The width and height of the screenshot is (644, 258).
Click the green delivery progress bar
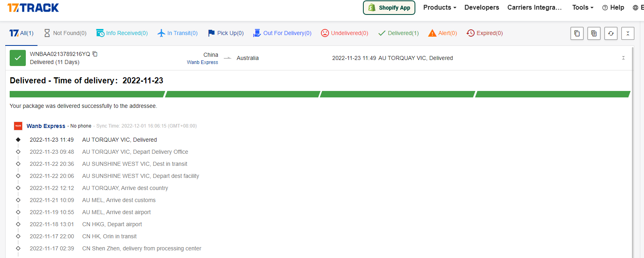point(319,94)
